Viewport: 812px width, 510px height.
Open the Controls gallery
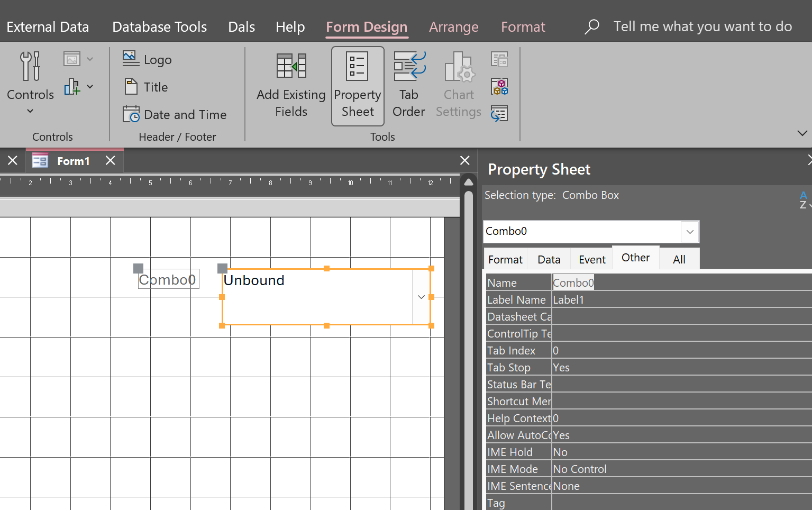tap(30, 82)
